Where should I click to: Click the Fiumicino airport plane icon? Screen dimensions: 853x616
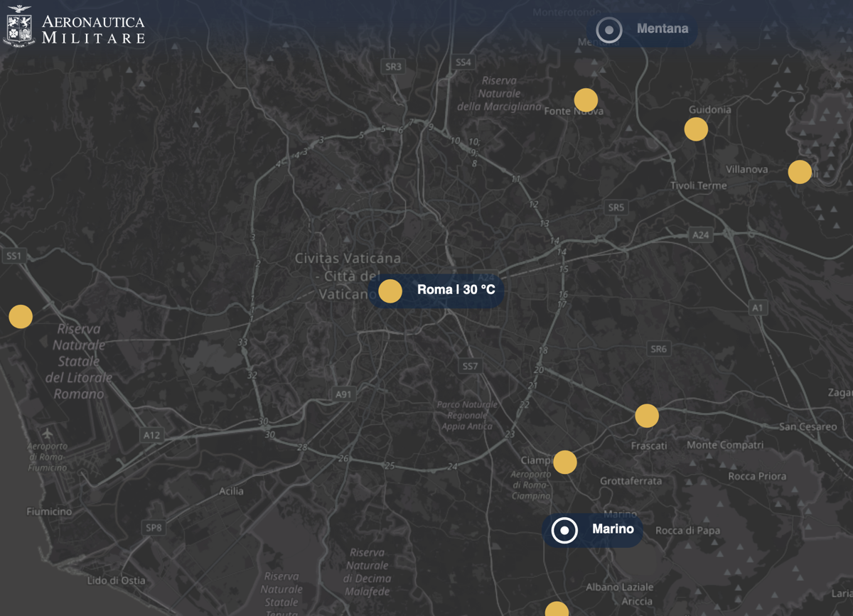(48, 433)
